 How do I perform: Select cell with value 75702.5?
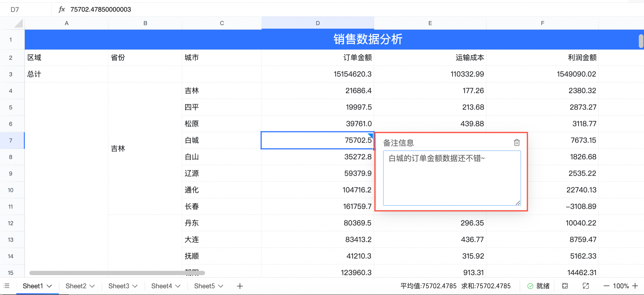coord(318,140)
